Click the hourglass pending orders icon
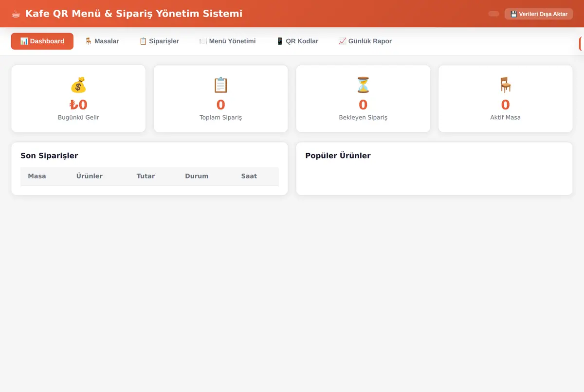 363,85
